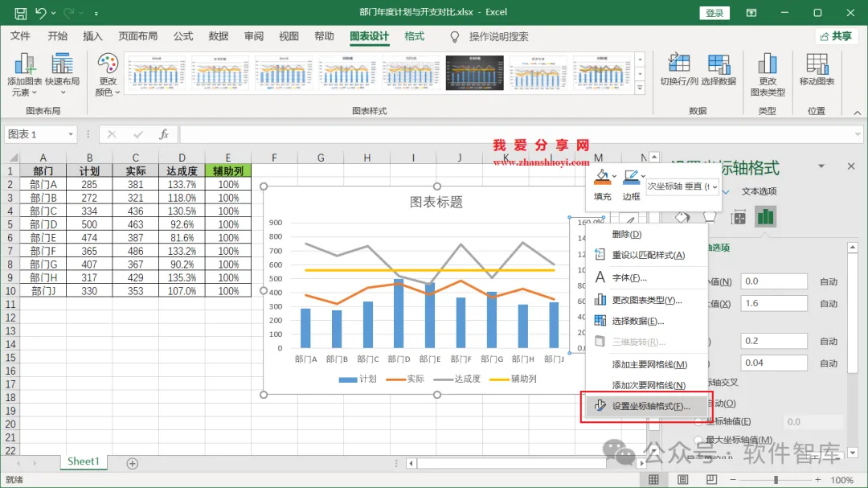Open the Name Box dropdown arrow

click(70, 134)
